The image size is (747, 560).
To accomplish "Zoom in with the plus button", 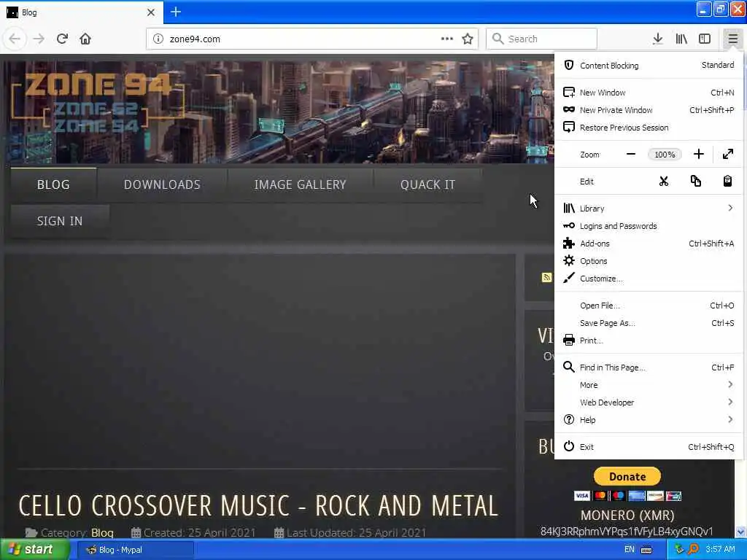I will click(698, 155).
